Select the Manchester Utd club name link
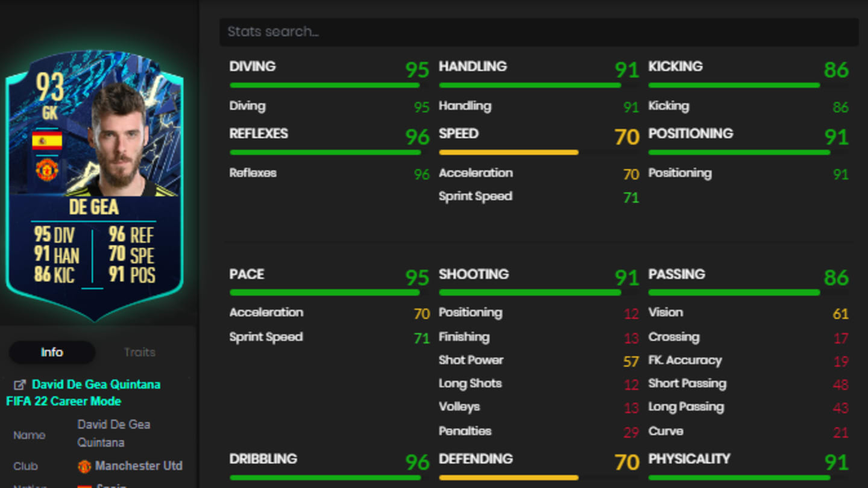 tap(139, 466)
